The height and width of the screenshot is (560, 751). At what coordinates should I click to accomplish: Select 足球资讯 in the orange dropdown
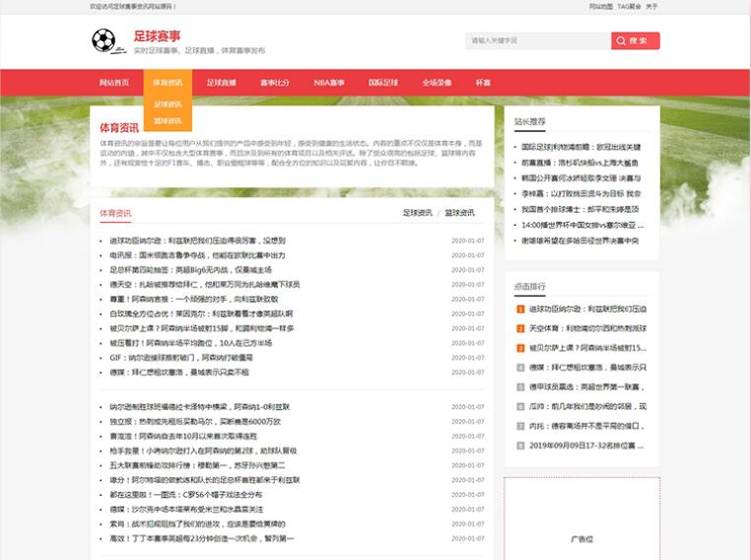(x=168, y=104)
